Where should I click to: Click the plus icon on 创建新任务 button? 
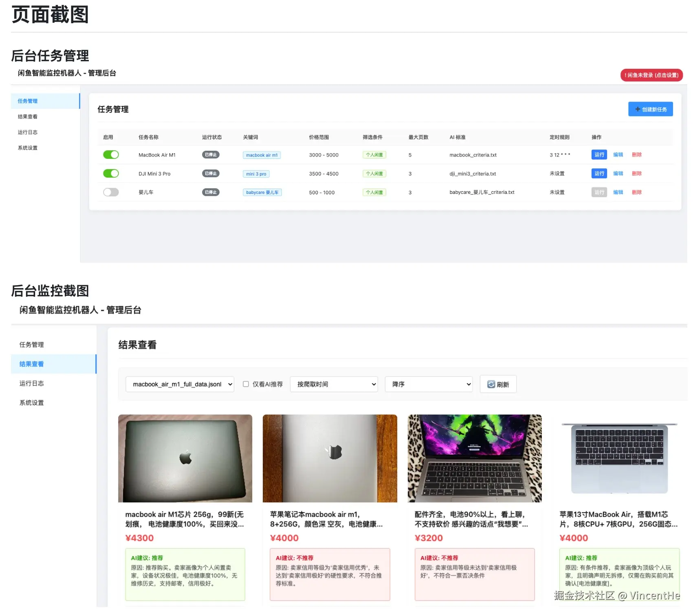pyautogui.click(x=638, y=109)
